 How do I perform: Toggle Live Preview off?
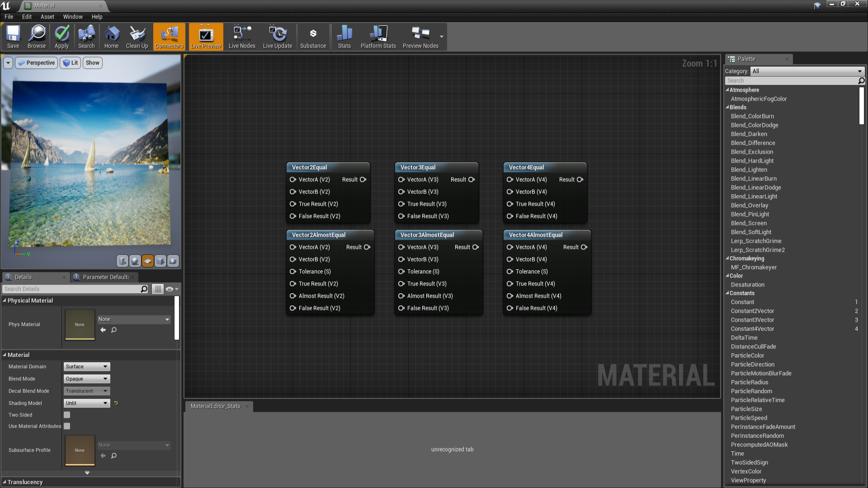(x=206, y=36)
